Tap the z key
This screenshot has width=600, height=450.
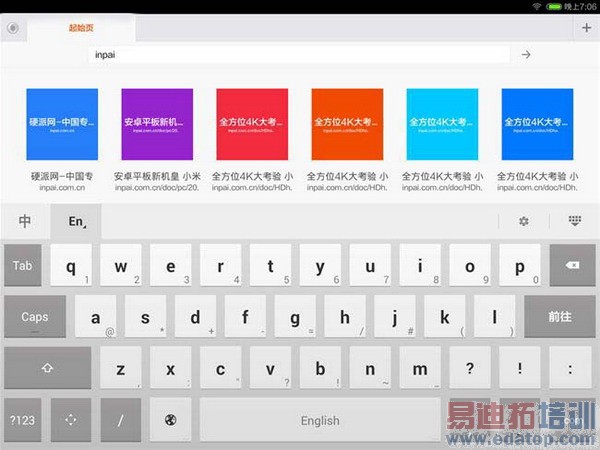pos(121,368)
